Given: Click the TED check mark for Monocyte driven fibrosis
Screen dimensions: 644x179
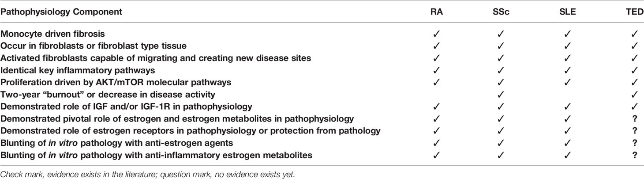Looking at the screenshot, I should point(635,34).
